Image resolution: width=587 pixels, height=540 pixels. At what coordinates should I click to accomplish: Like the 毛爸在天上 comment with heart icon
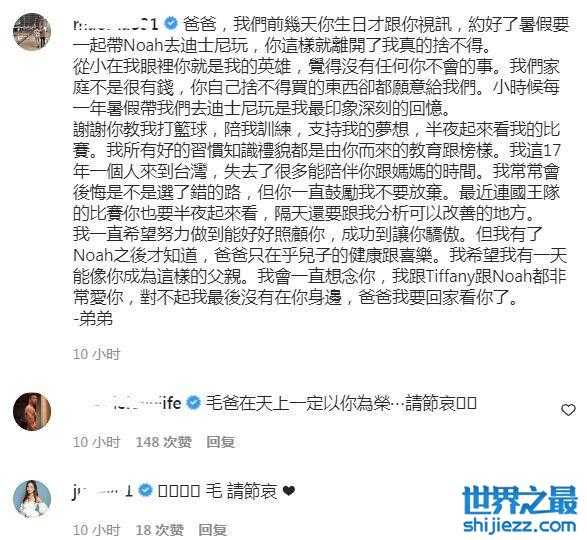tap(568, 410)
